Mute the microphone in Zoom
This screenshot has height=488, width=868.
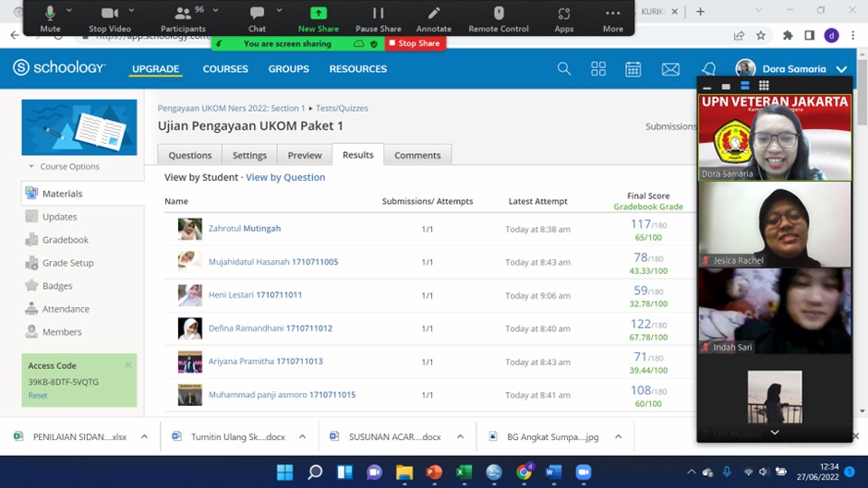[50, 18]
